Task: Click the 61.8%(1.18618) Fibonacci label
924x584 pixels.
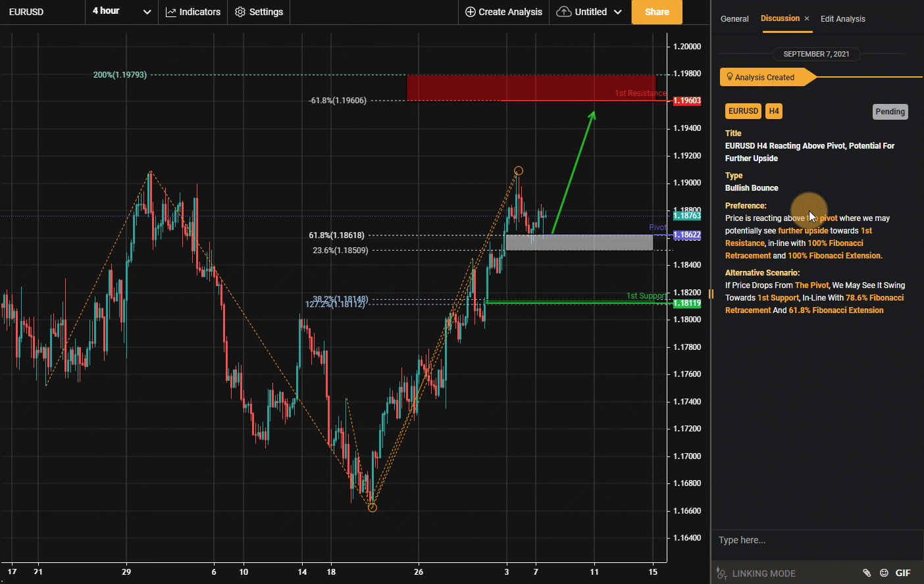Action: [336, 235]
